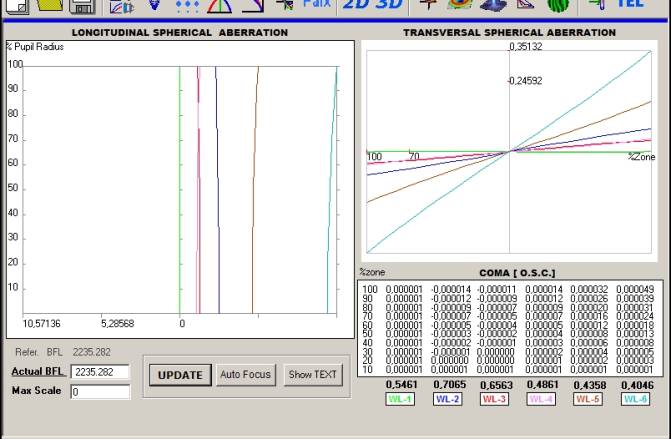Image resolution: width=671 pixels, height=439 pixels.
Task: Click the Actual BFL input field
Action: click(x=100, y=372)
